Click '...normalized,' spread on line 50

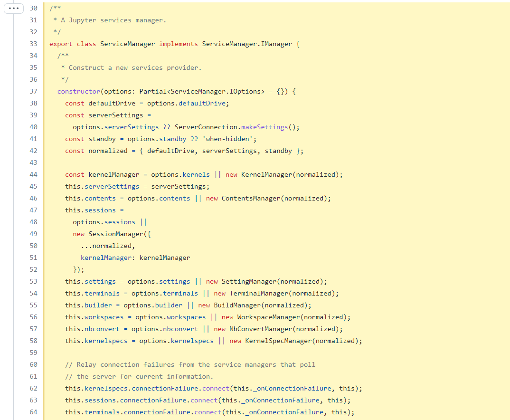click(x=108, y=246)
